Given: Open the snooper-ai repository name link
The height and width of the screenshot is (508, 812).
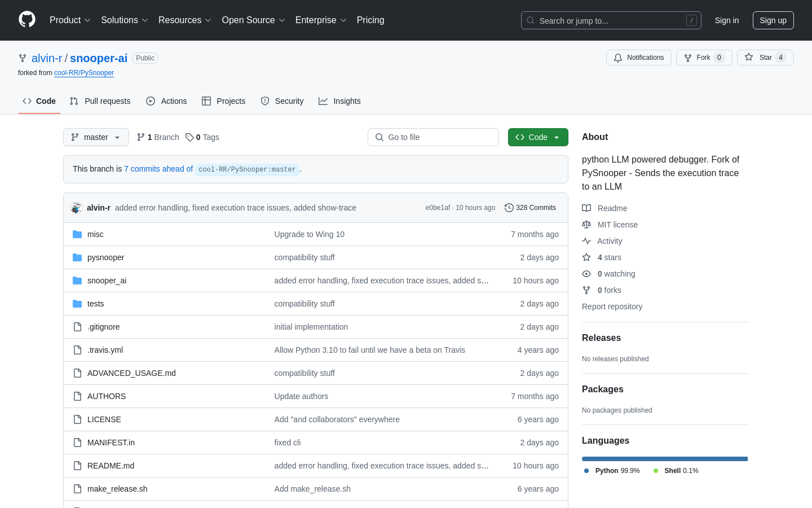Looking at the screenshot, I should pos(99,58).
